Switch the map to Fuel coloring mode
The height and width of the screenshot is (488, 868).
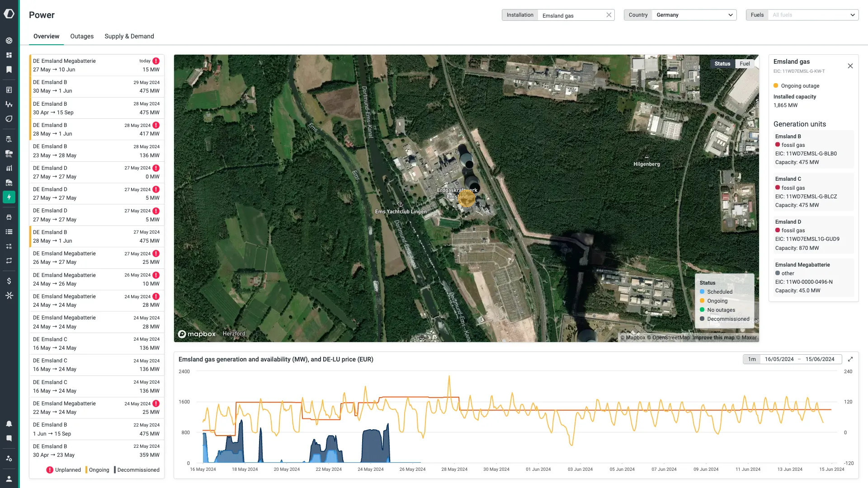click(x=745, y=63)
